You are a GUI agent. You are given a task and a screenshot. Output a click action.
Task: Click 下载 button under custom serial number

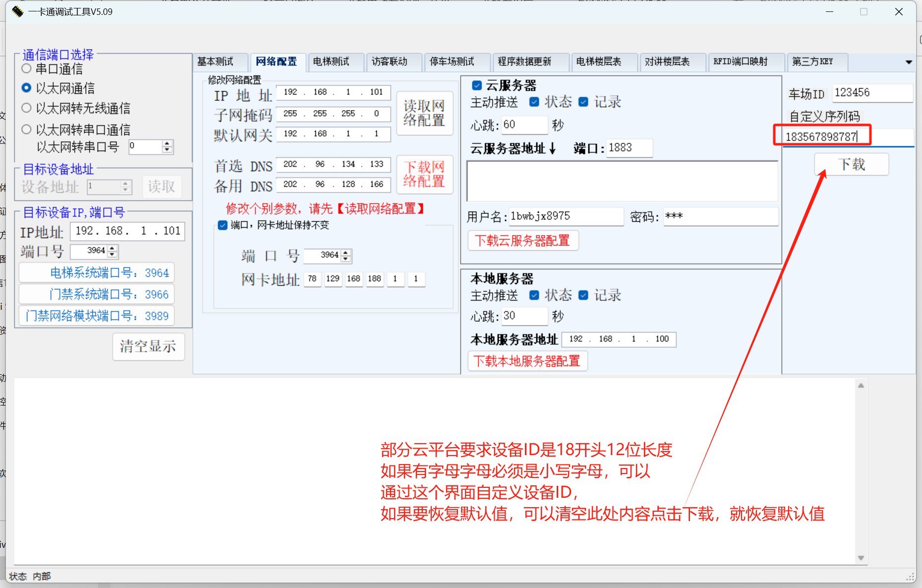[x=851, y=165]
